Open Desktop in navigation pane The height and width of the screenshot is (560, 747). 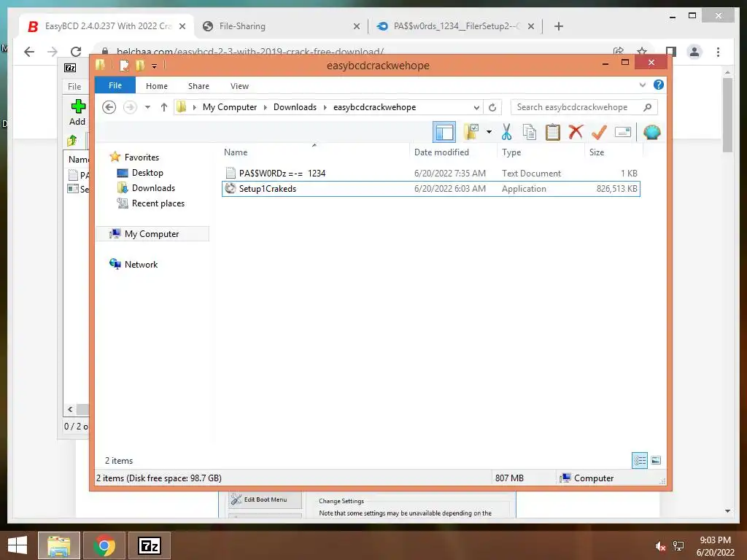(147, 172)
